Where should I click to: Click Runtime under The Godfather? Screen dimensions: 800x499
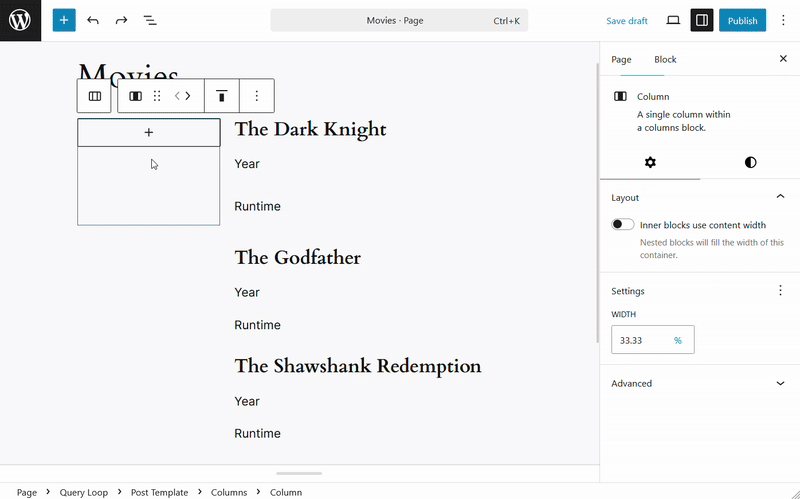[x=257, y=325]
